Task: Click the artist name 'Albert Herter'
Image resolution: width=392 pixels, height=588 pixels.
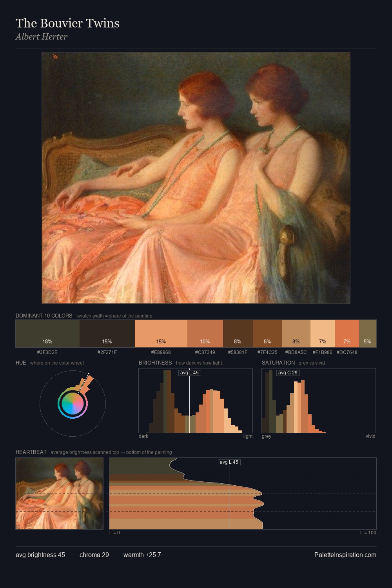Action: coord(42,36)
